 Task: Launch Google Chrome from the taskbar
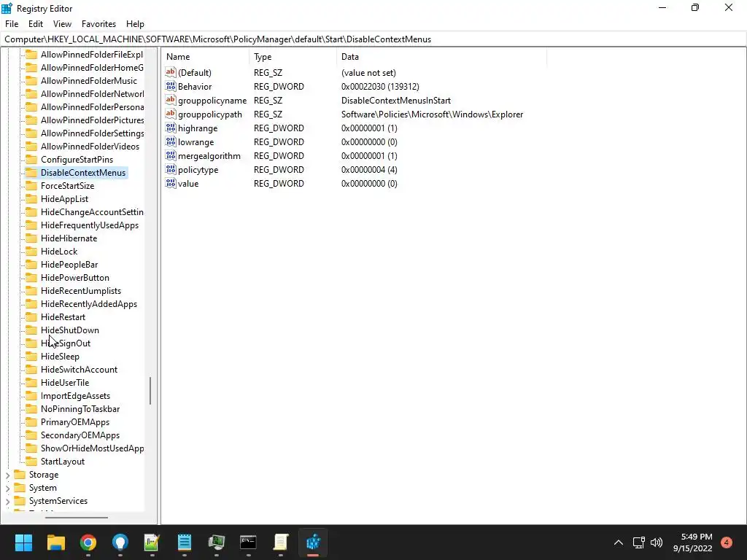[88, 542]
